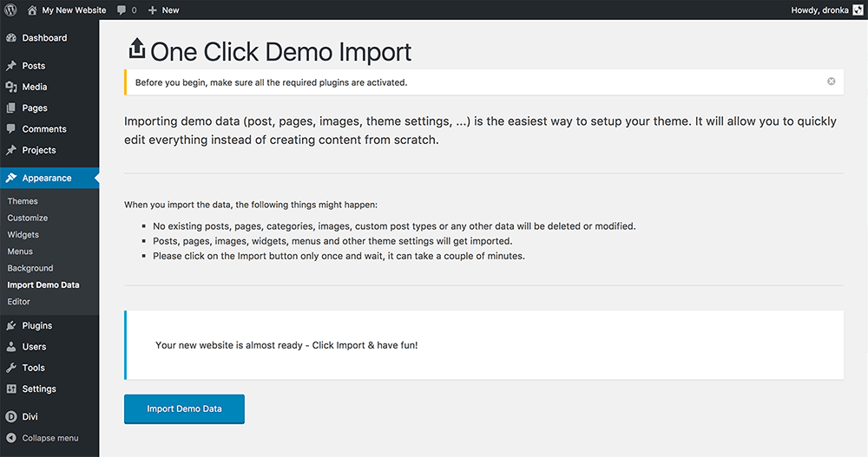868x457 pixels.
Task: Select Themes under Appearance
Action: 23,201
